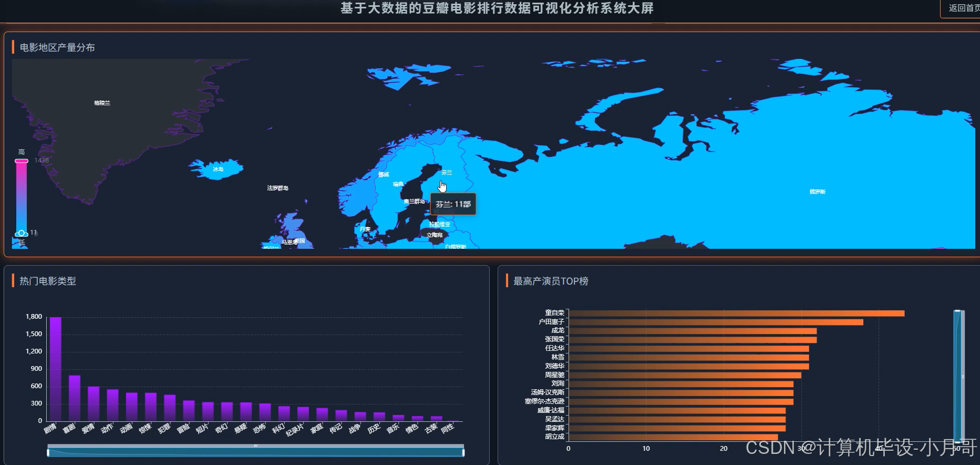
Task: Click the 立陶宛 label on the map
Action: (435, 235)
